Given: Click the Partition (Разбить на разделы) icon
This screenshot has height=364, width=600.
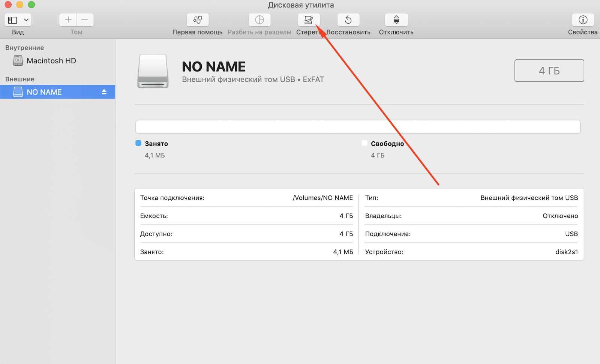Looking at the screenshot, I should pyautogui.click(x=259, y=20).
